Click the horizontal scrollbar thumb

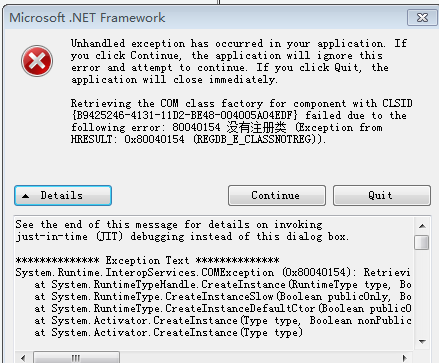click(76, 358)
